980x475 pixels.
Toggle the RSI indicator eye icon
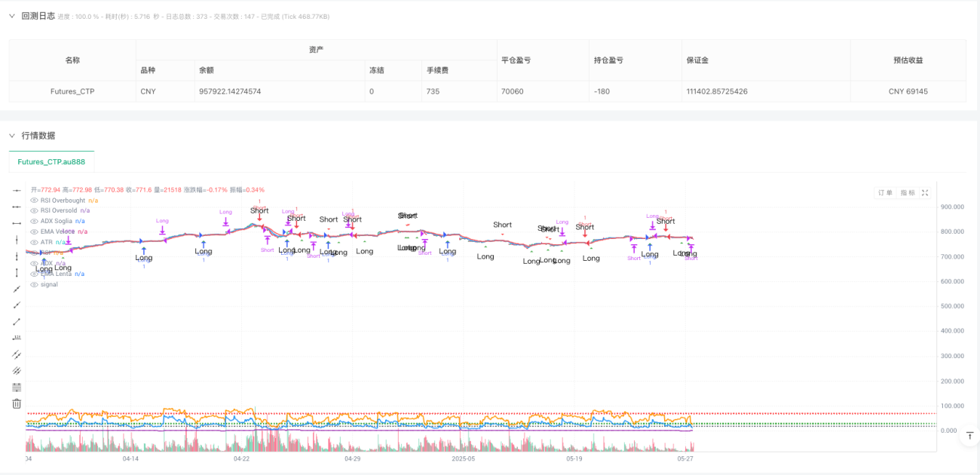click(x=34, y=253)
